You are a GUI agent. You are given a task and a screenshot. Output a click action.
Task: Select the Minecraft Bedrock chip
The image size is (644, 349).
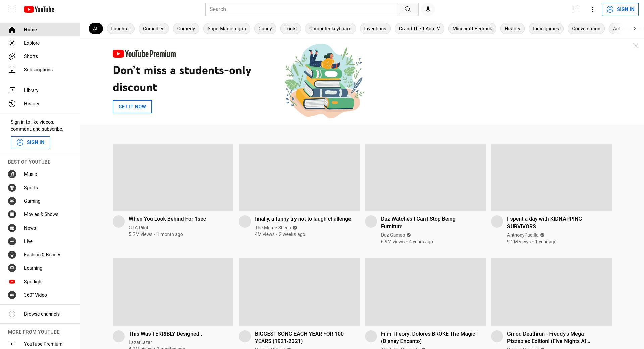[472, 29]
